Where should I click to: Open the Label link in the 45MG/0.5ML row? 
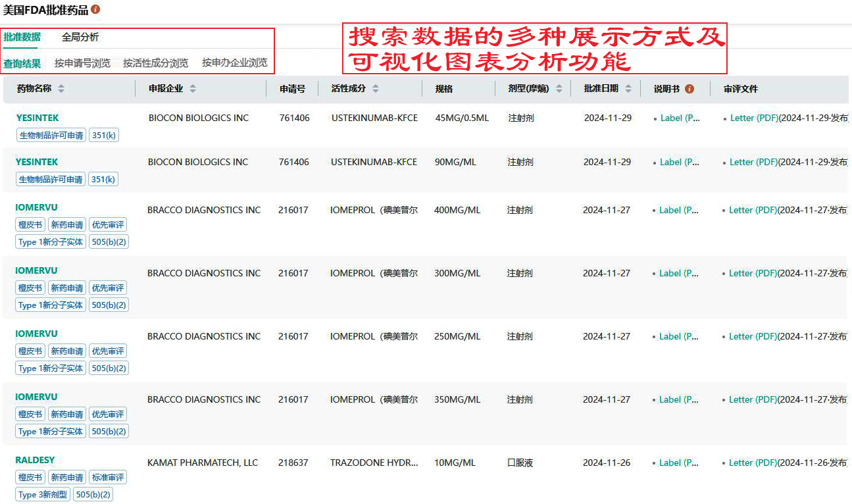(x=680, y=118)
